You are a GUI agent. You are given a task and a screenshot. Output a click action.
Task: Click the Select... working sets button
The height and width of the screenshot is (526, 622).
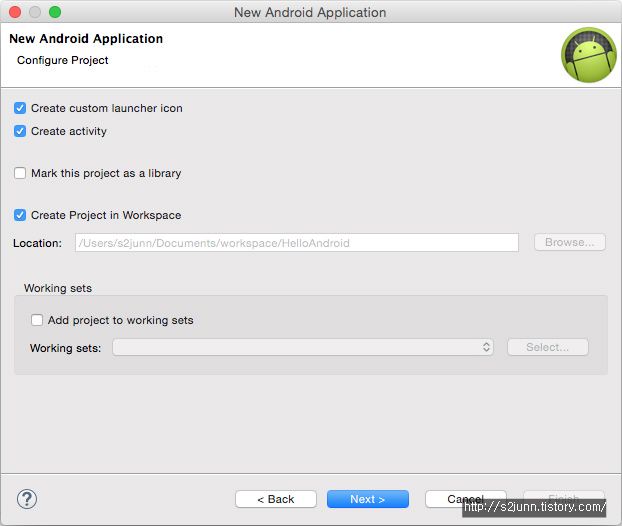pos(547,347)
